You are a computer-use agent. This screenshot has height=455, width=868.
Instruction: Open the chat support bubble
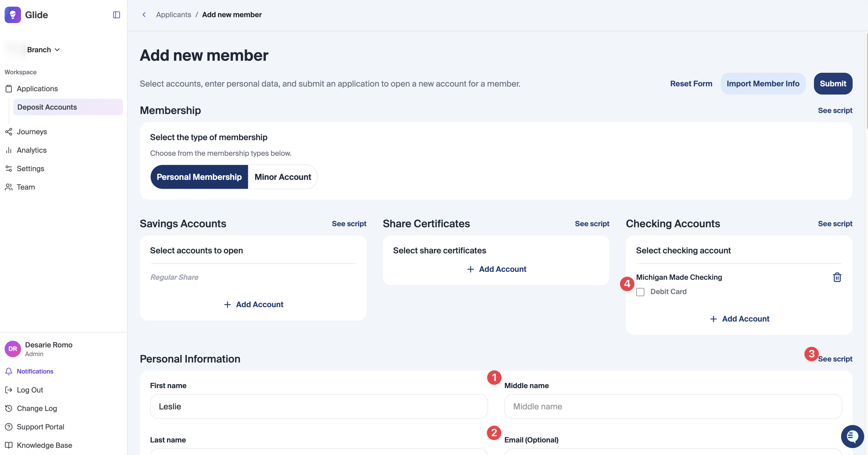[852, 437]
